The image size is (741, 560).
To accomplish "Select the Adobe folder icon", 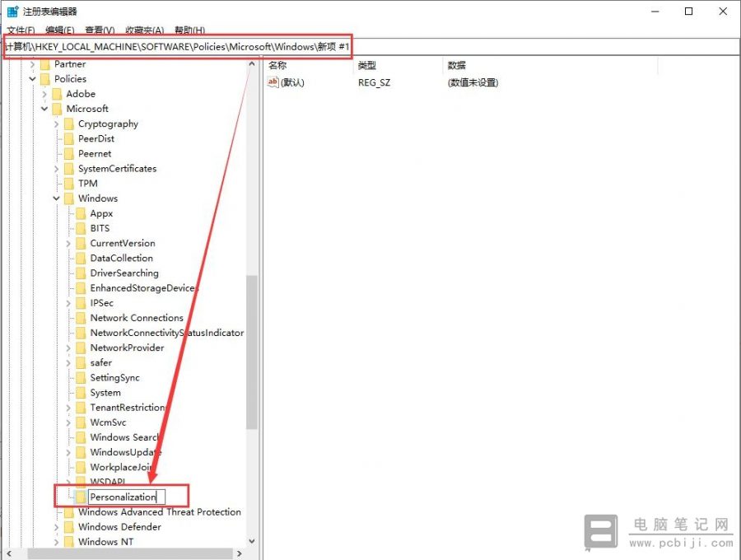I will point(57,94).
